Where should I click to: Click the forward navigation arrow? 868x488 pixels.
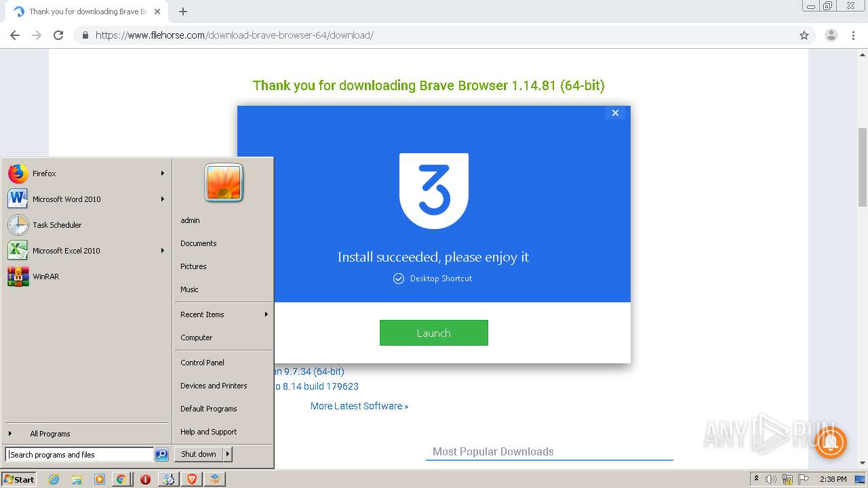37,35
